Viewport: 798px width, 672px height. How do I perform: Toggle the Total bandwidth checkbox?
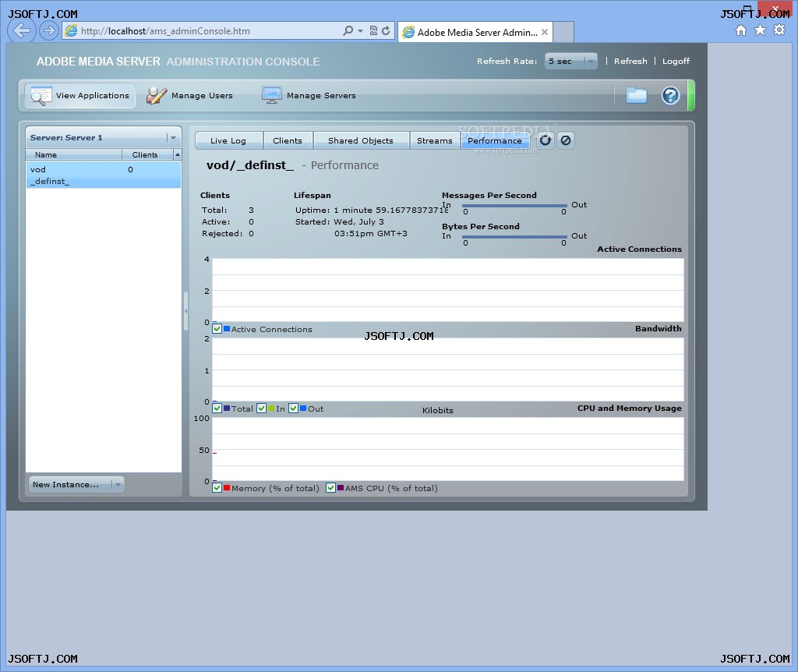pyautogui.click(x=217, y=409)
